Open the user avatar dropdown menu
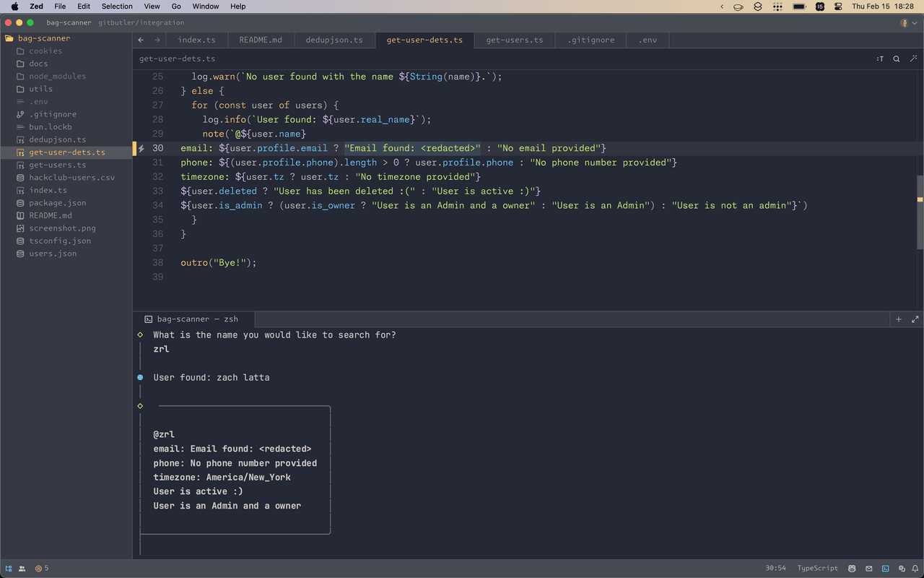Viewport: 924px width, 578px height. click(x=908, y=22)
